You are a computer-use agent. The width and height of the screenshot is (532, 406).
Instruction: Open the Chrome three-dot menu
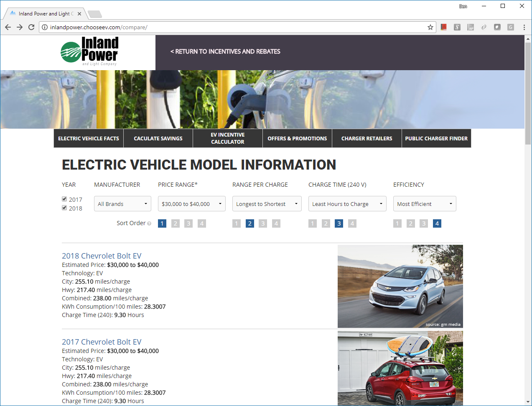[x=524, y=27]
